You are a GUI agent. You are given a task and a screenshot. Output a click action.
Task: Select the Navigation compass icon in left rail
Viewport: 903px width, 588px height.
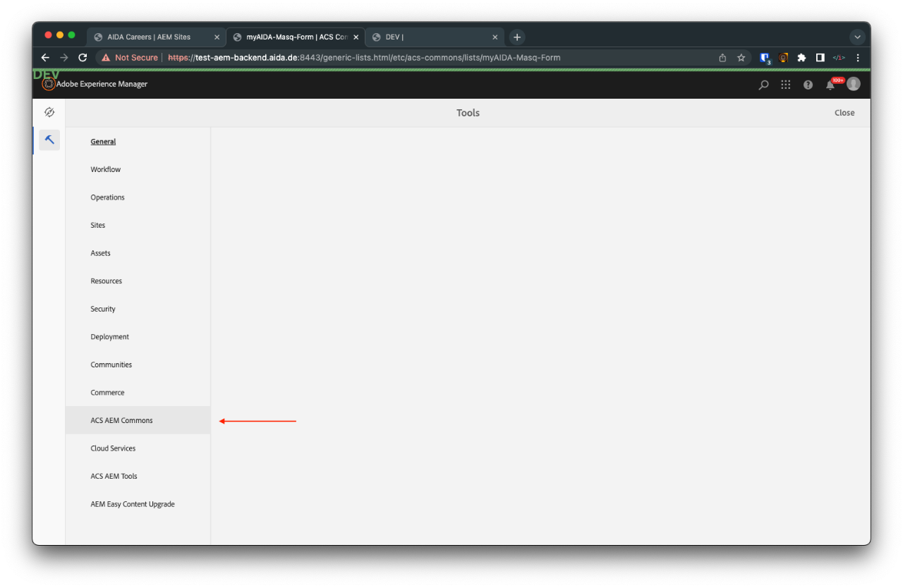pos(49,112)
